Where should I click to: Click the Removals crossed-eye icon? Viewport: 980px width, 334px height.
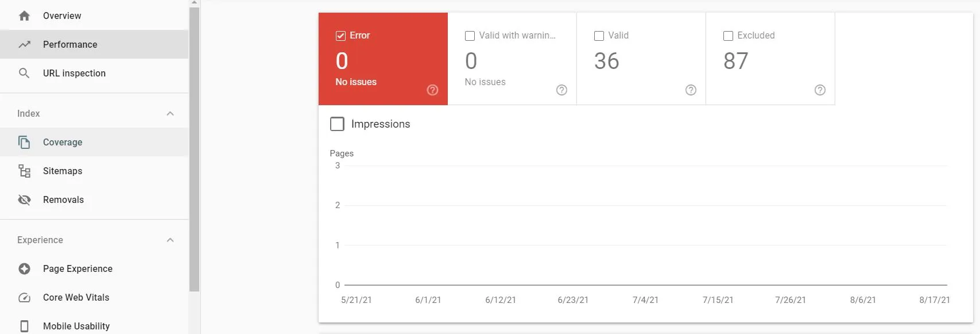(x=24, y=199)
